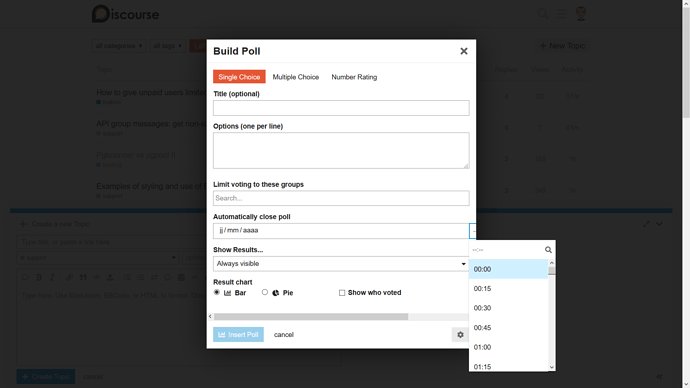Open poll advanced settings gear
This screenshot has height=388, width=690.
coord(460,335)
